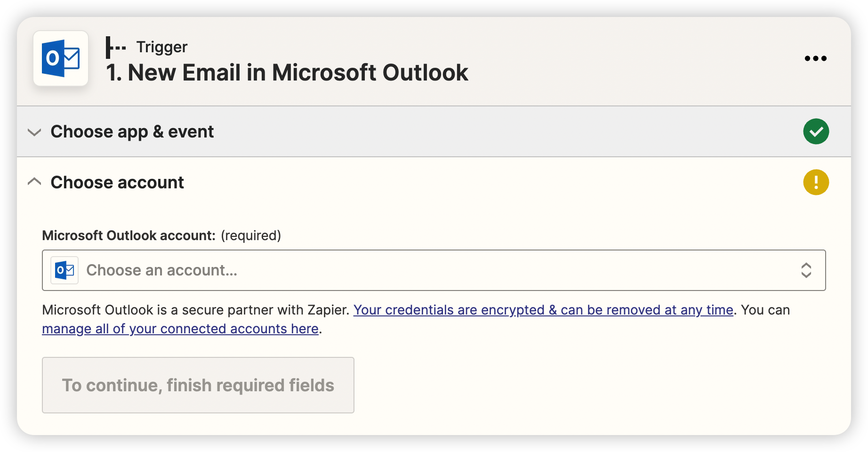Click the green completed checkmark icon
868x452 pixels.
[x=816, y=131]
